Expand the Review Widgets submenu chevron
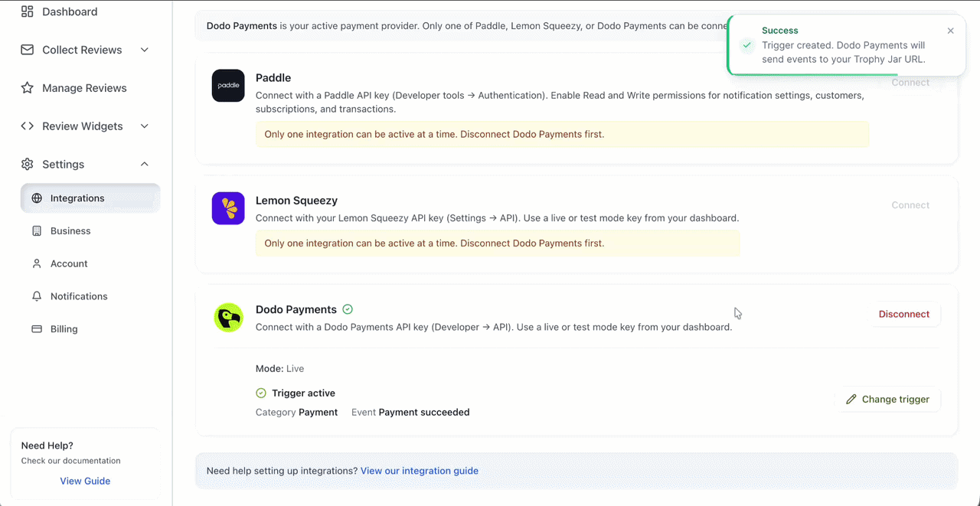Viewport: 980px width, 506px height. point(145,126)
